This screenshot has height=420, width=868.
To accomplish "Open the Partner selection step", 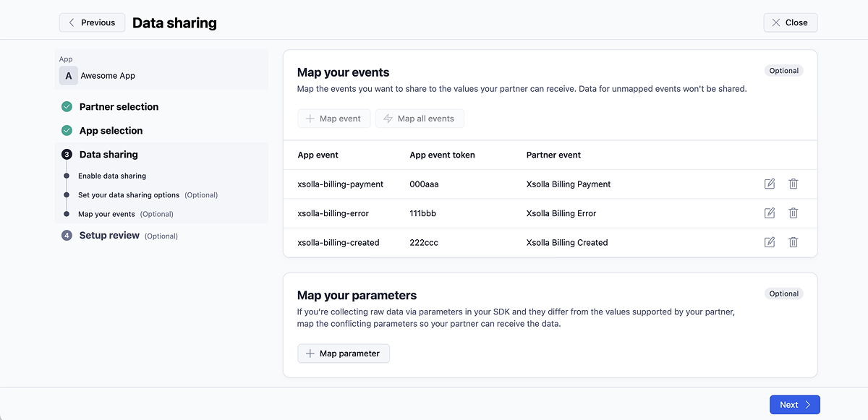I will point(119,107).
